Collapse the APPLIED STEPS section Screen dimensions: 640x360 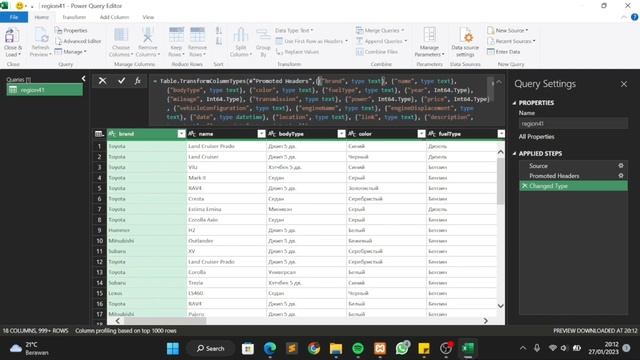[514, 153]
